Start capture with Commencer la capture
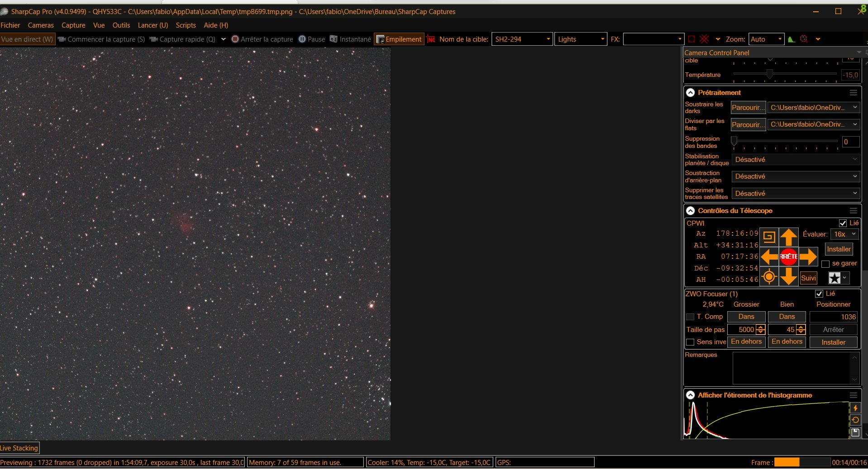 101,39
